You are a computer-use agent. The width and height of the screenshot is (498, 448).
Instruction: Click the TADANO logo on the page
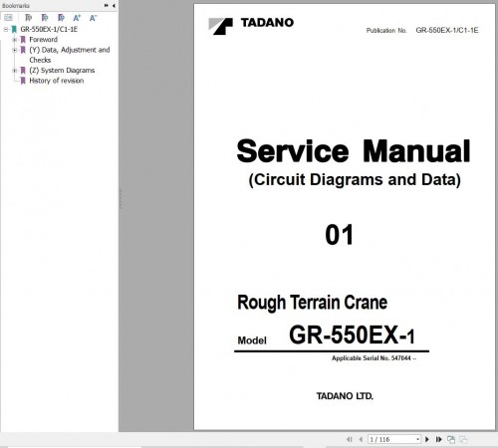click(251, 26)
